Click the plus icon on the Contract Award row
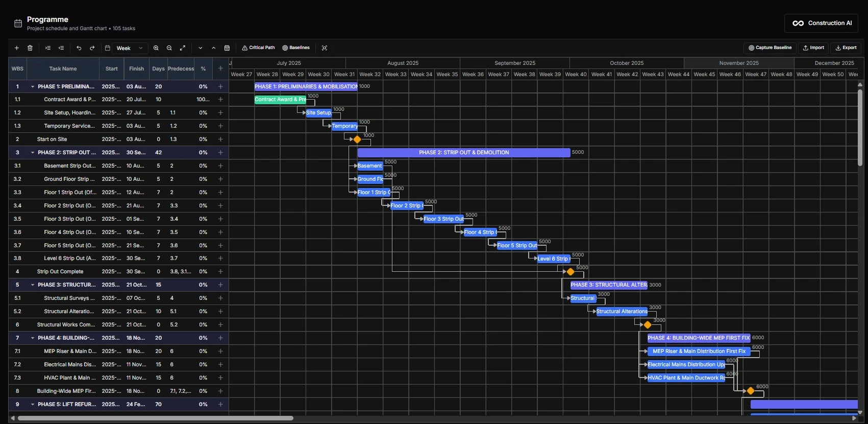The width and height of the screenshot is (868, 424). (220, 100)
